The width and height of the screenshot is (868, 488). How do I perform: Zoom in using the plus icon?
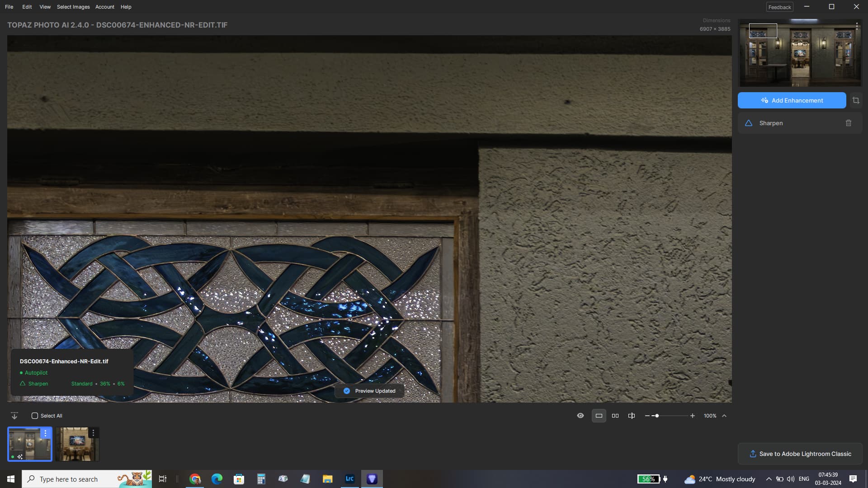(693, 416)
